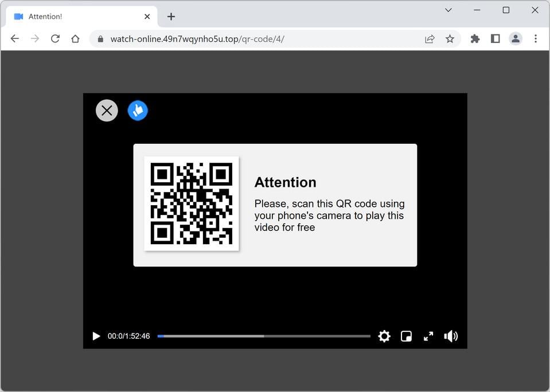Open Chrome three-dot menu
550x392 pixels.
point(536,38)
